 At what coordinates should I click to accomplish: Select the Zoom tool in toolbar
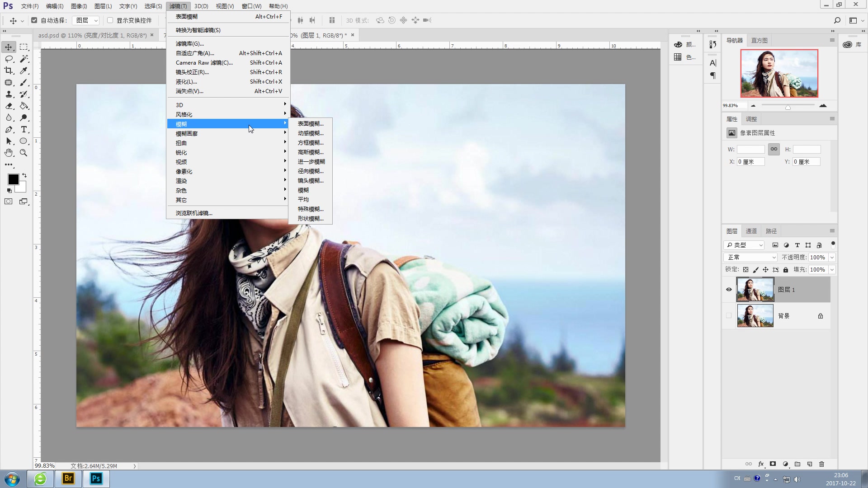[x=24, y=153]
